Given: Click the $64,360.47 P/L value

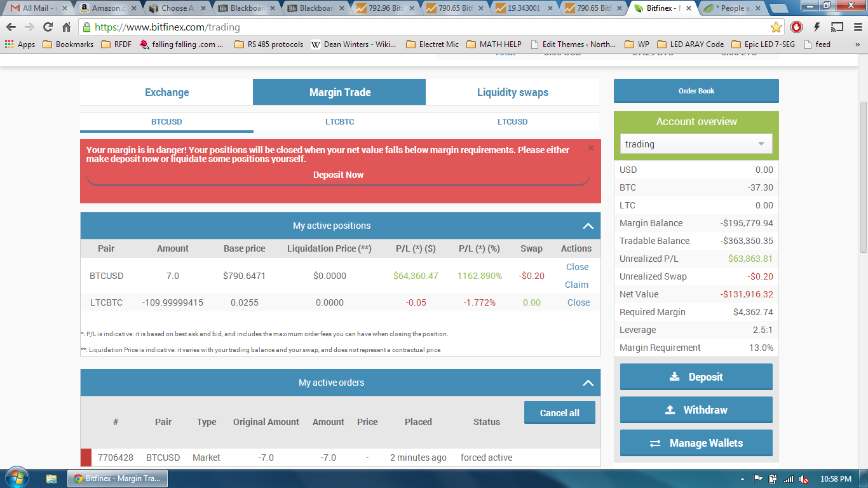Looking at the screenshot, I should click(416, 276).
